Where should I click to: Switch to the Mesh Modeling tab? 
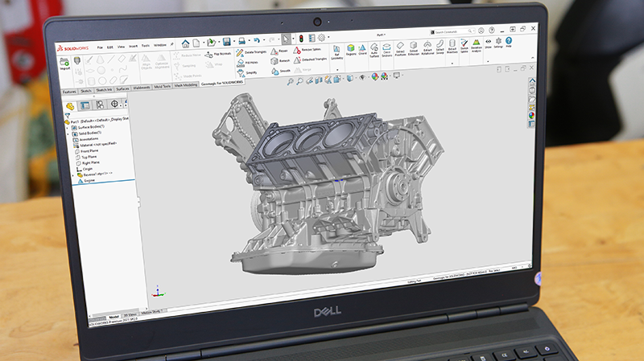pos(186,85)
